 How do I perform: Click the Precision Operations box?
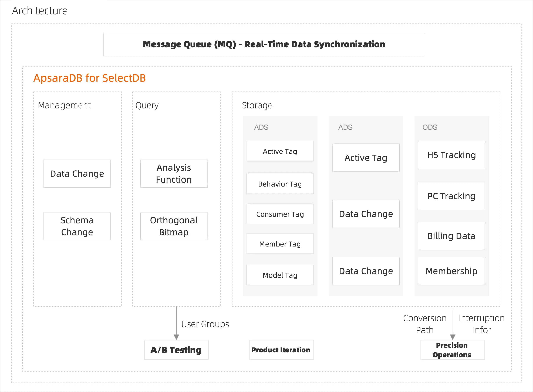coord(452,350)
